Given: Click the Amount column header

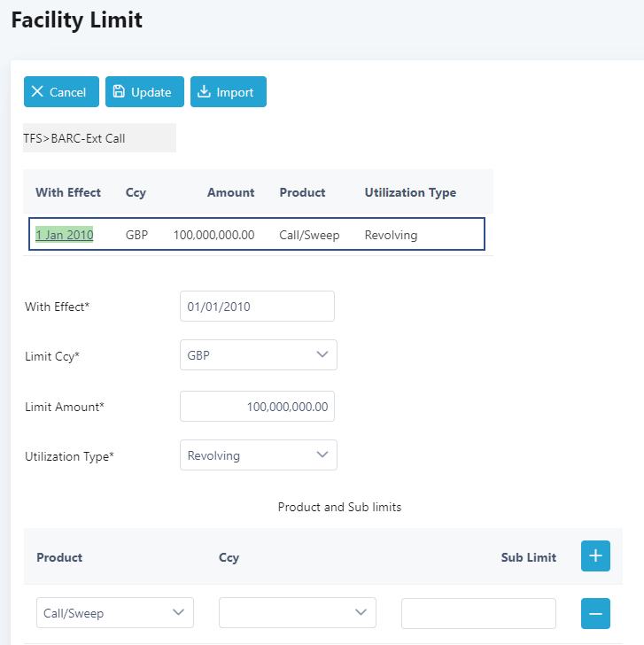Looking at the screenshot, I should [230, 192].
